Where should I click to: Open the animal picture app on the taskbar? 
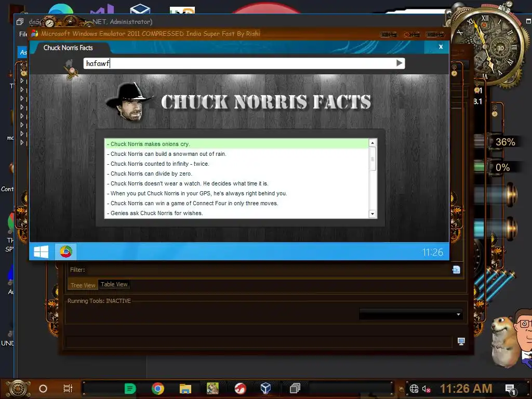point(212,389)
